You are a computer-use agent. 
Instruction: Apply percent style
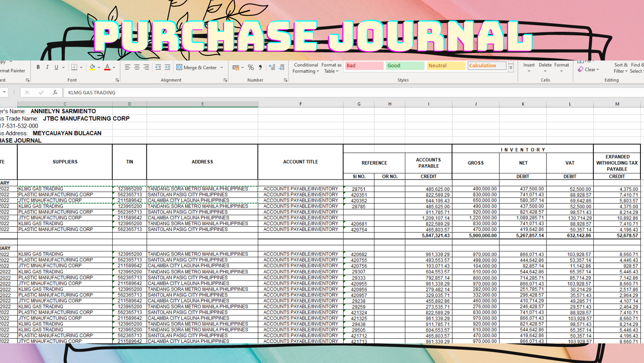(251, 68)
